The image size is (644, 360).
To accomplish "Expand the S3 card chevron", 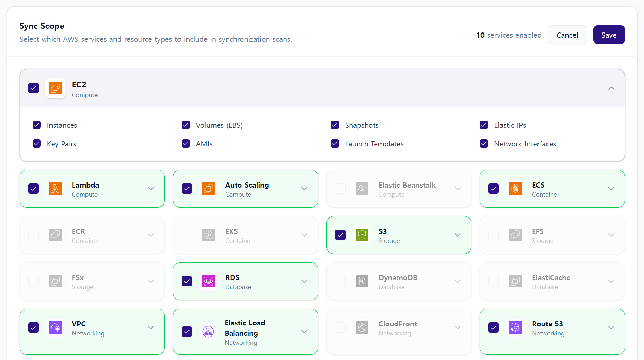I will click(x=458, y=235).
